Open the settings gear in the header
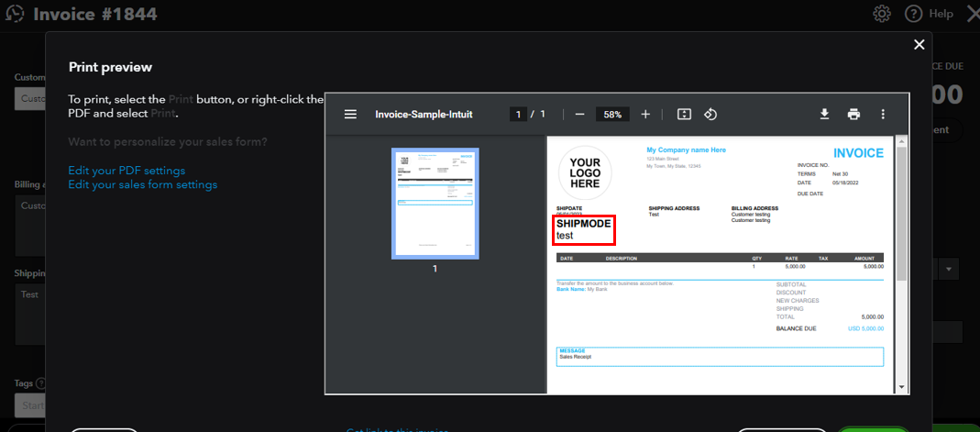 click(x=882, y=14)
